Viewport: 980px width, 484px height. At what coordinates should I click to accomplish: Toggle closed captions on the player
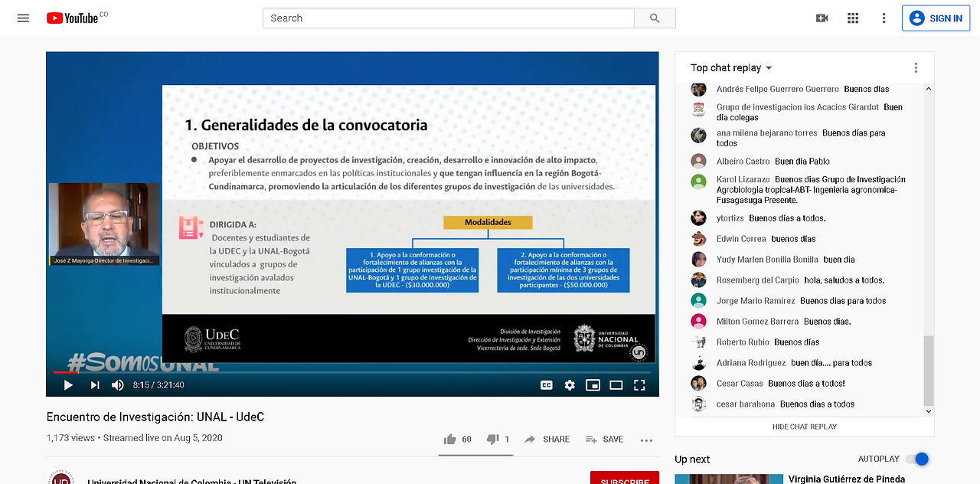coord(547,385)
